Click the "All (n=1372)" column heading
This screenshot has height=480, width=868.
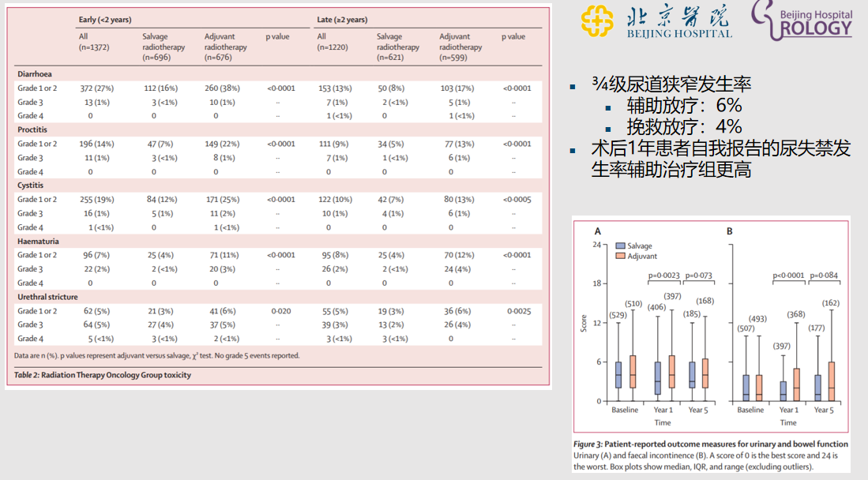tap(94, 42)
